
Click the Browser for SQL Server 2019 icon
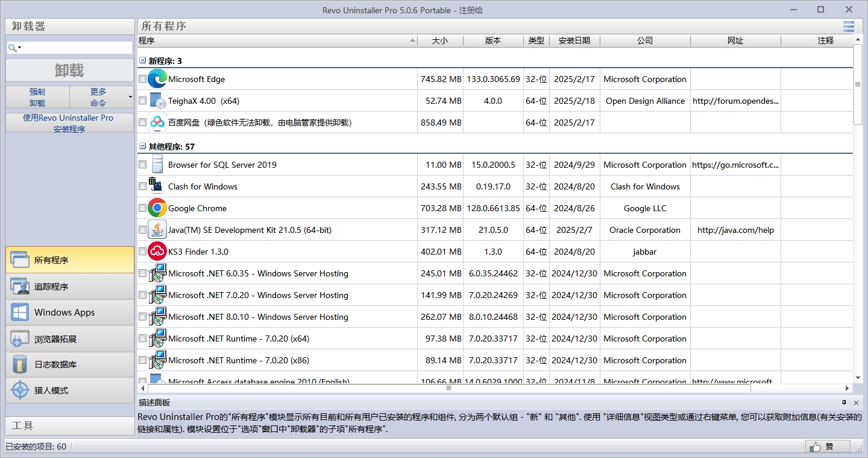point(157,165)
